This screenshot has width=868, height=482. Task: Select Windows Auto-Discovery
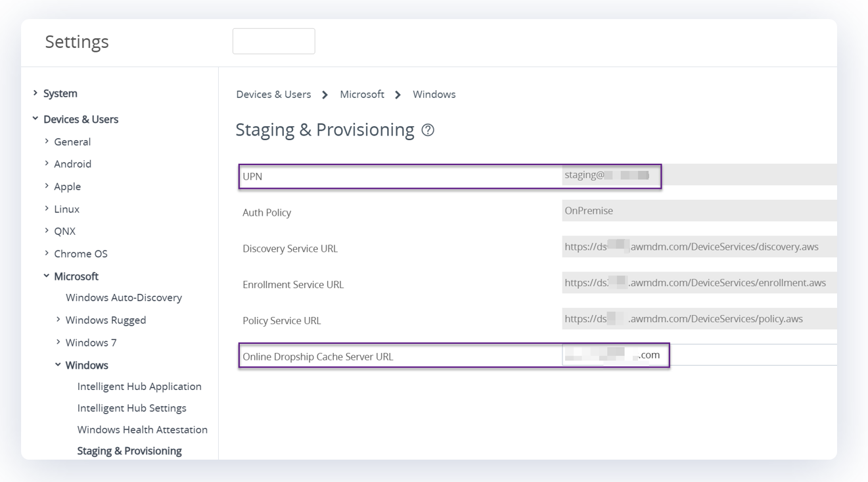tap(124, 298)
